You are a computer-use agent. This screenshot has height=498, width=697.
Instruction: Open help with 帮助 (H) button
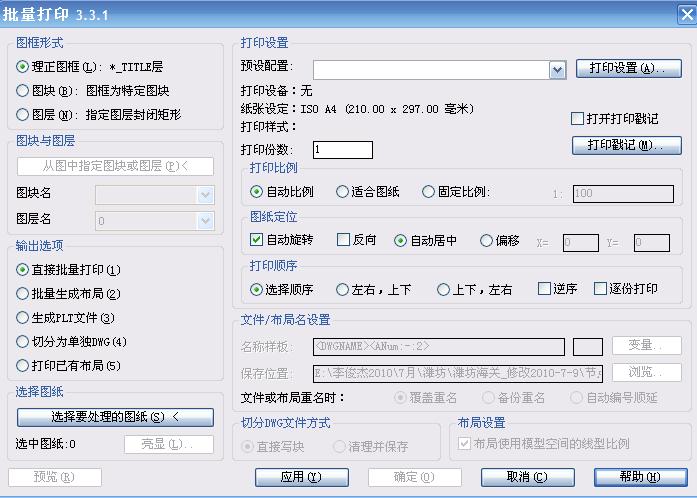click(641, 477)
